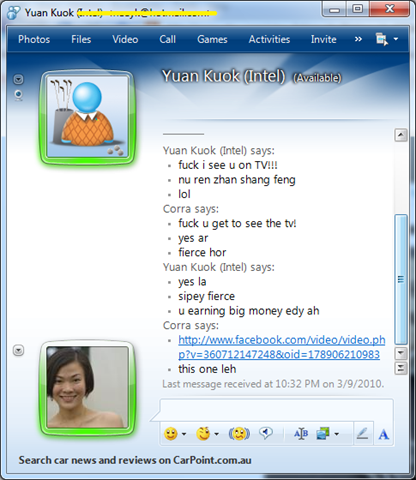The width and height of the screenshot is (416, 480).
Task: Open the facebook.com video link
Action: [x=281, y=347]
